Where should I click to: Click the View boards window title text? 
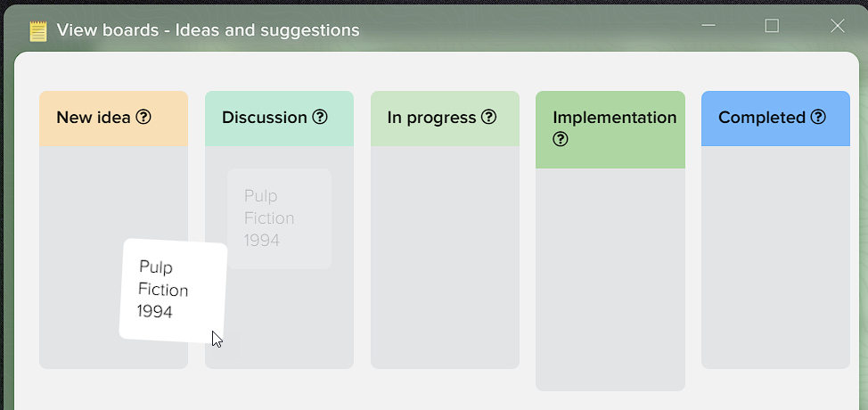[209, 29]
